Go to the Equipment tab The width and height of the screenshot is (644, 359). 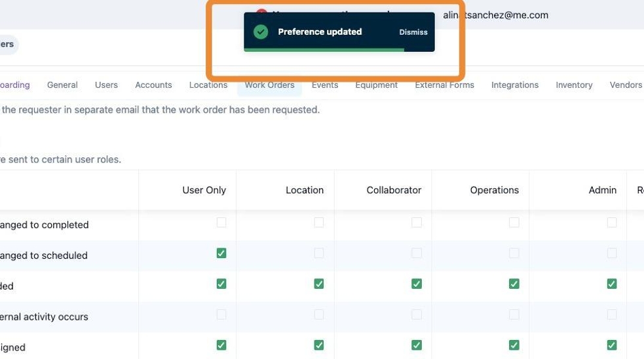[376, 85]
